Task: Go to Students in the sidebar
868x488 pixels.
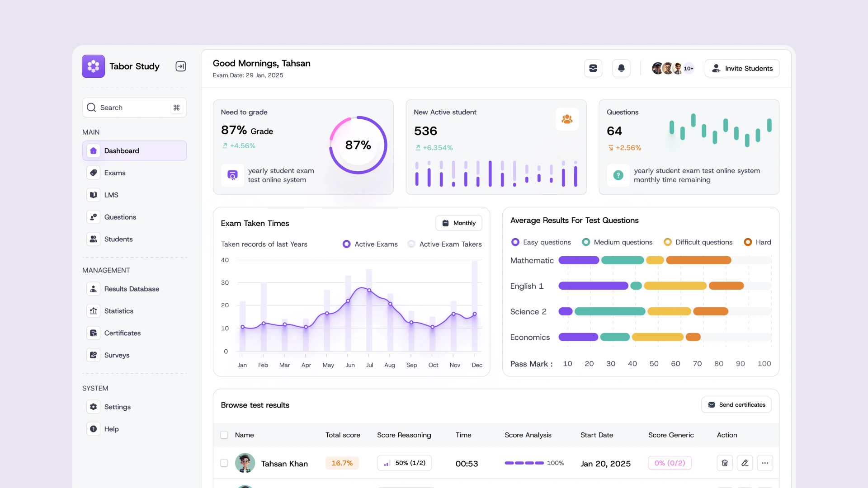Action: [134, 239]
